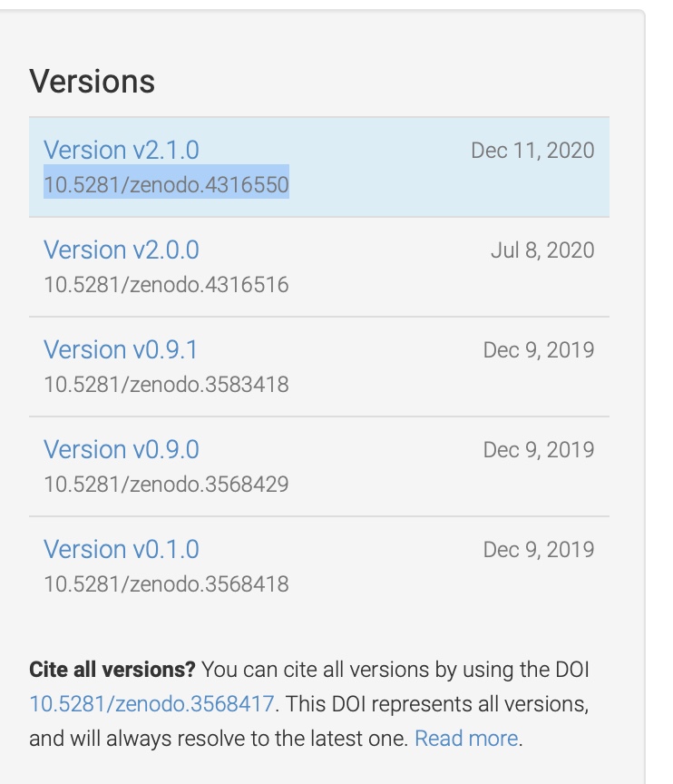Follow the all-versions DOI 10.5281/zenodo.3568417 link

(x=151, y=704)
